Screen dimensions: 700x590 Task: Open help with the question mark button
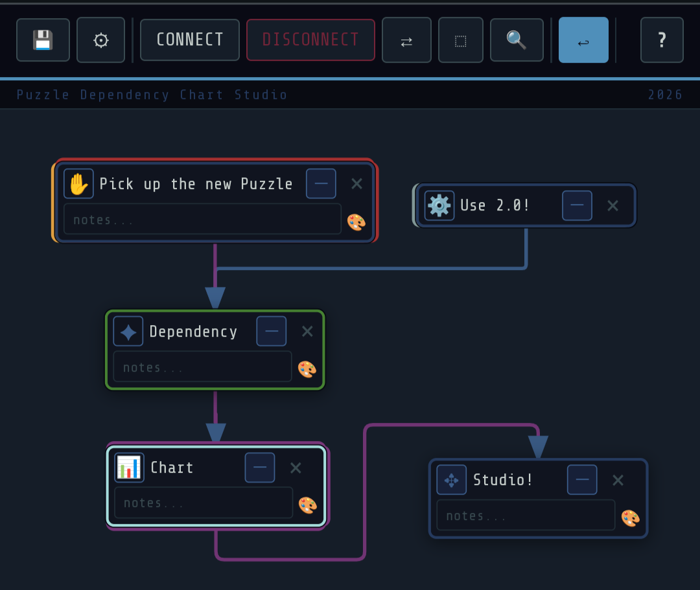[662, 40]
